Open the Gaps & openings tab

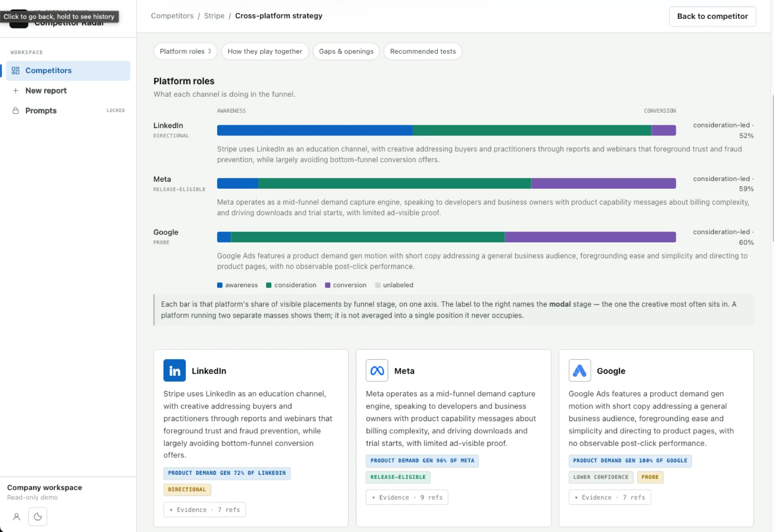346,51
